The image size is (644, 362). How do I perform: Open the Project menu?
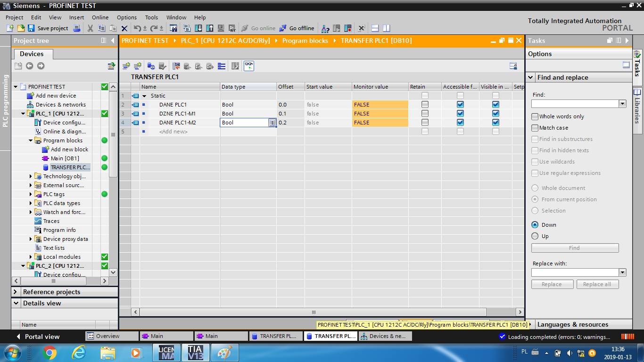[15, 17]
